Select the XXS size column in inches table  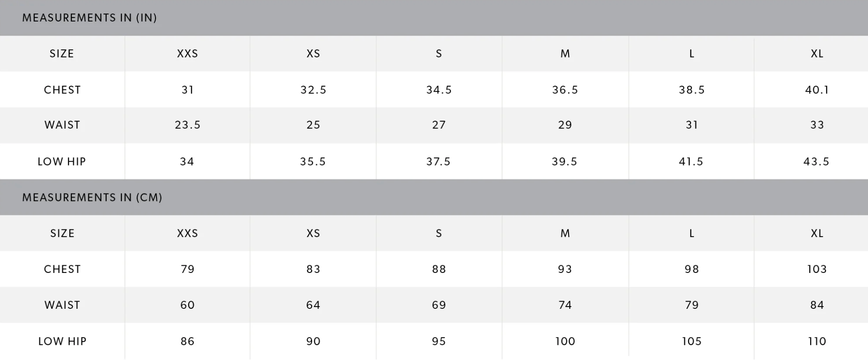(187, 54)
